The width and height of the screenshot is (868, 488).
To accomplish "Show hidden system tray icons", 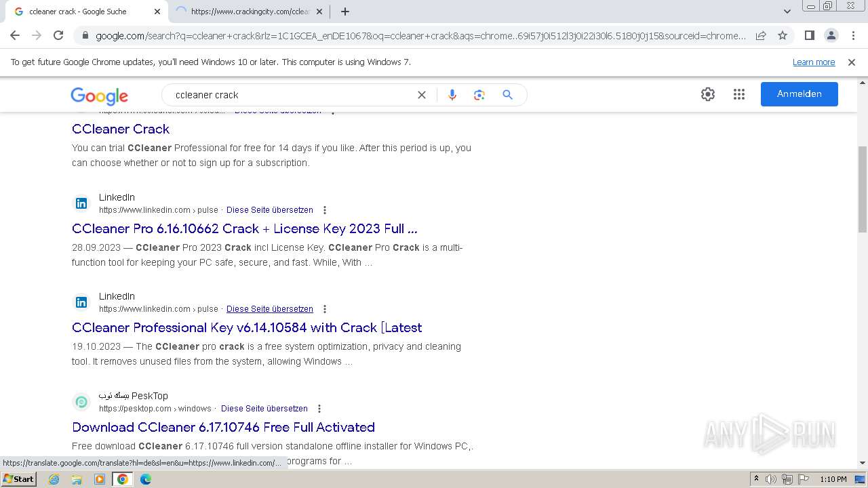I will coord(756,479).
